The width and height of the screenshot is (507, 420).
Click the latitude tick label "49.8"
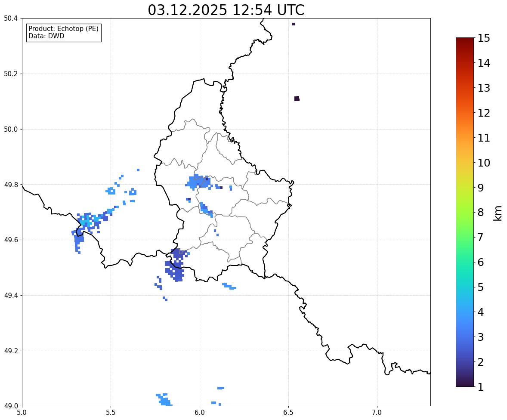[11, 185]
